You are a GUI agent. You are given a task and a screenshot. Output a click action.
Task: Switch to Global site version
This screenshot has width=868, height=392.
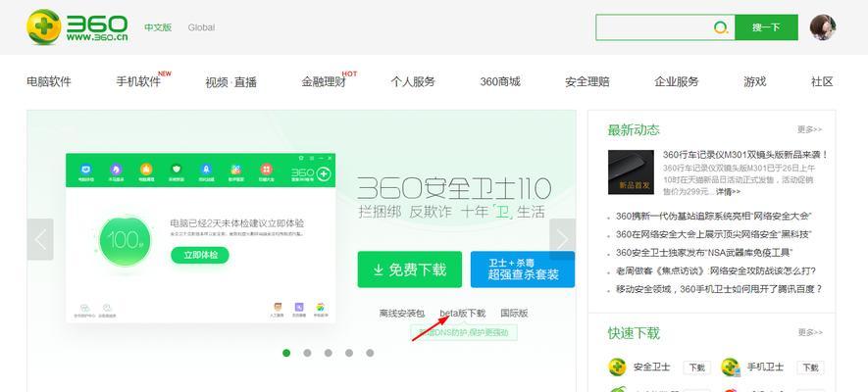point(201,27)
